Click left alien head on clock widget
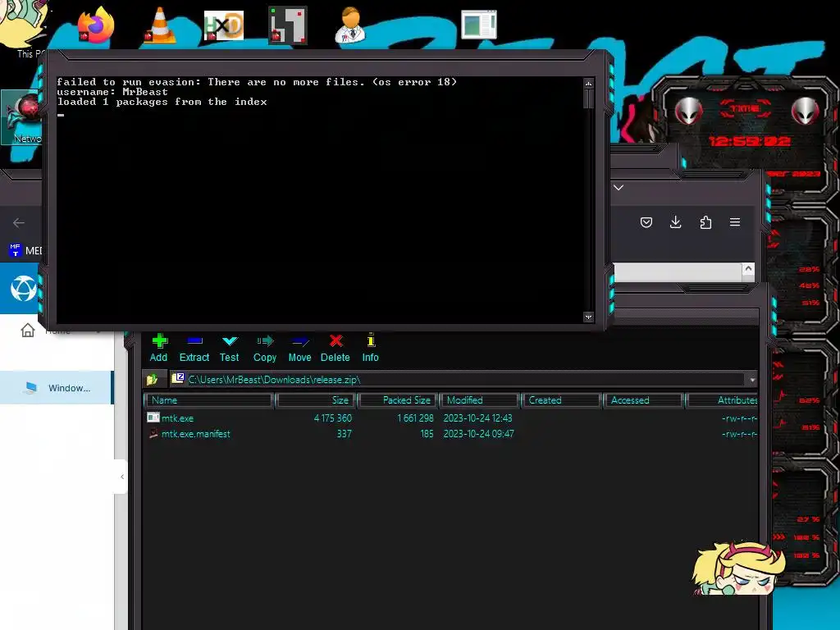This screenshot has width=840, height=630. [x=688, y=112]
